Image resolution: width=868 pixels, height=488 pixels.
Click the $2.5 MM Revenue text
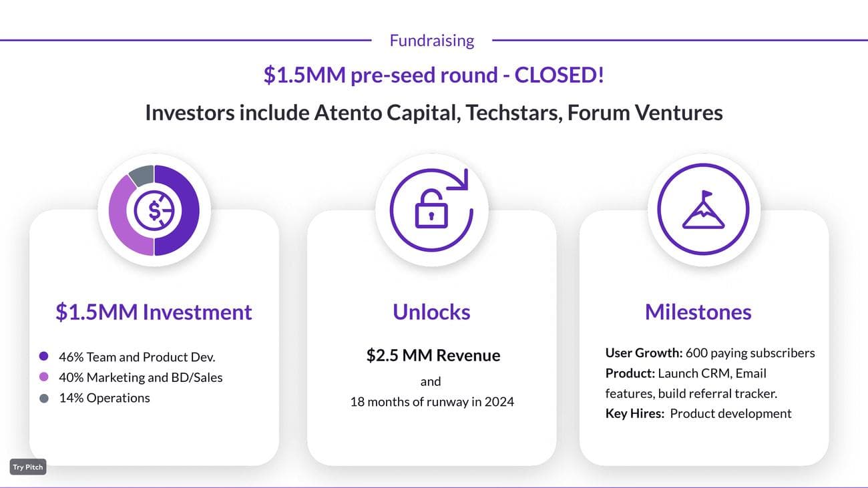[x=433, y=355]
